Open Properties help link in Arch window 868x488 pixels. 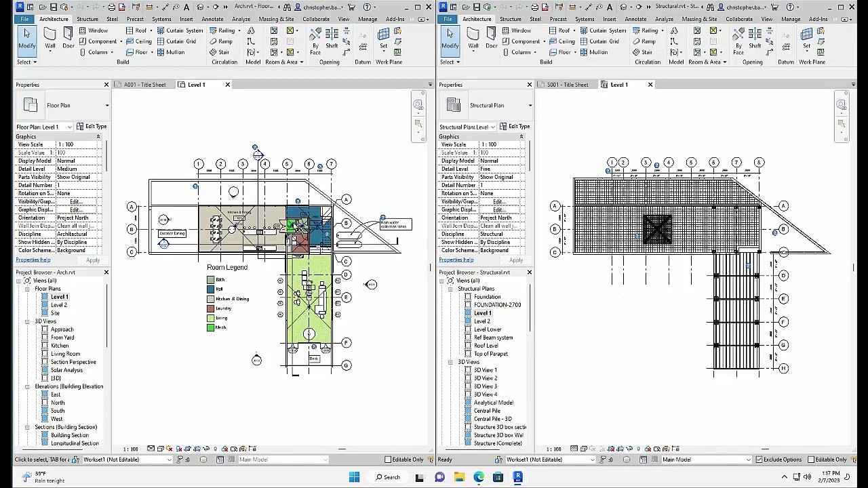point(33,260)
